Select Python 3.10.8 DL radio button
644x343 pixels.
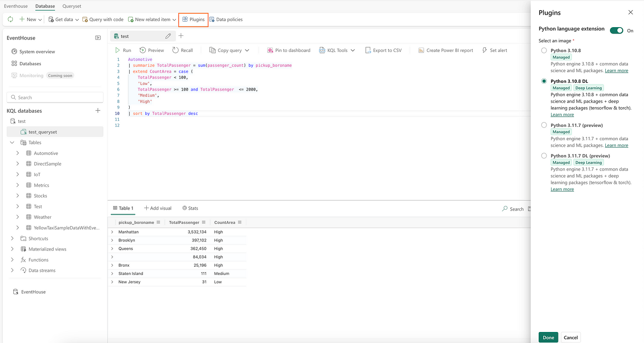(544, 81)
